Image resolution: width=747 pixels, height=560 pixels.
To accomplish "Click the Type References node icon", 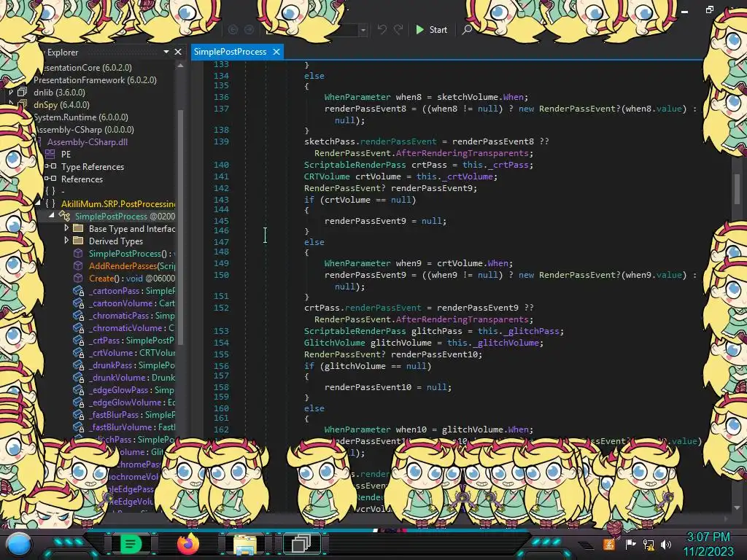I will [x=50, y=166].
